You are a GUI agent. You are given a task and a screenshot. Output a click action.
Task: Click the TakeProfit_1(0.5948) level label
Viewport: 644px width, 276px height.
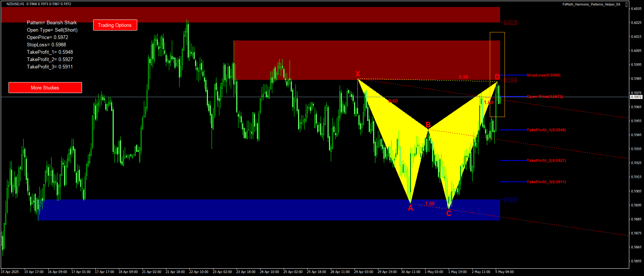click(546, 130)
